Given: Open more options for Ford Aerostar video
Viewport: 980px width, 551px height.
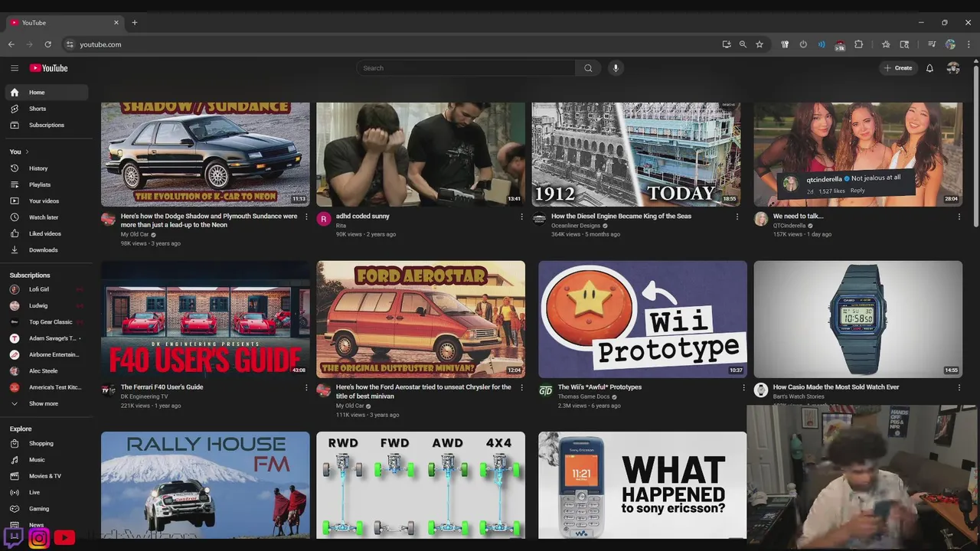Looking at the screenshot, I should [x=522, y=387].
